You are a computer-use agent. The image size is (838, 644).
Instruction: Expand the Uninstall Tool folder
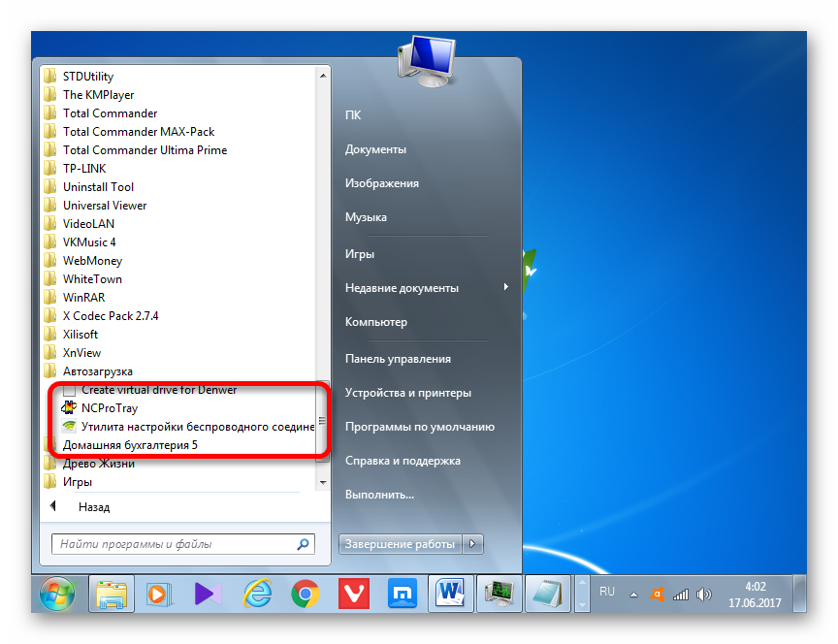pyautogui.click(x=88, y=187)
